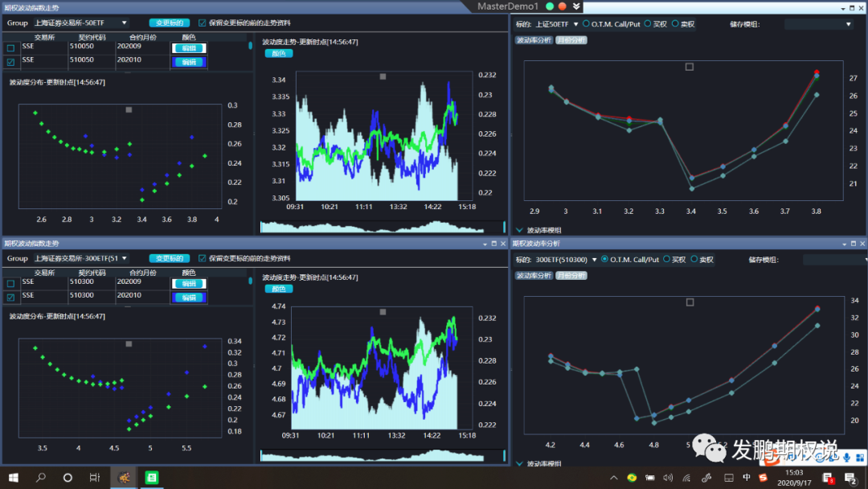Click the green MasterDemo1 status dot
The image size is (868, 489).
[550, 6]
